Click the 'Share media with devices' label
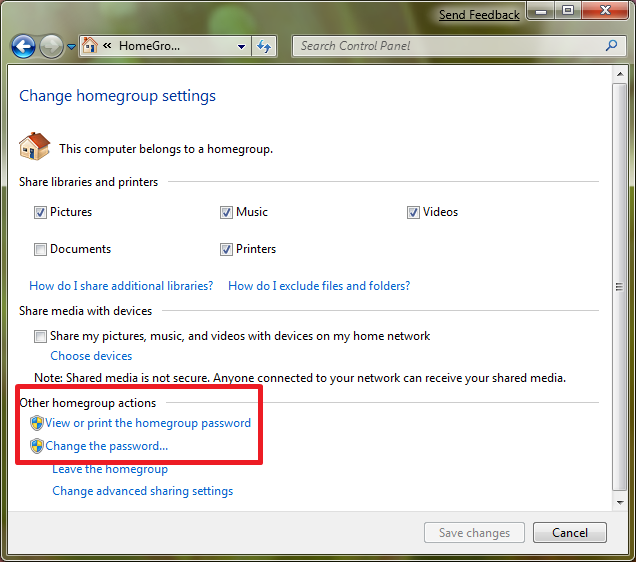Viewport: 636px width, 562px height. point(86,311)
